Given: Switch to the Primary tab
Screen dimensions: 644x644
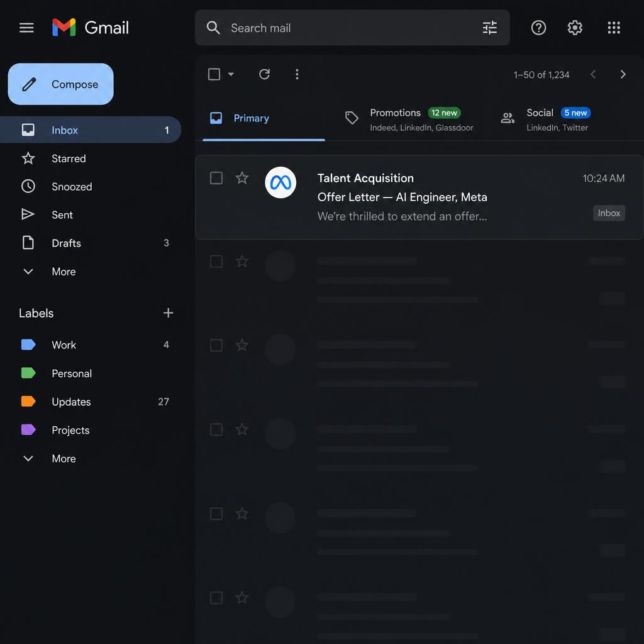Looking at the screenshot, I should click(264, 118).
